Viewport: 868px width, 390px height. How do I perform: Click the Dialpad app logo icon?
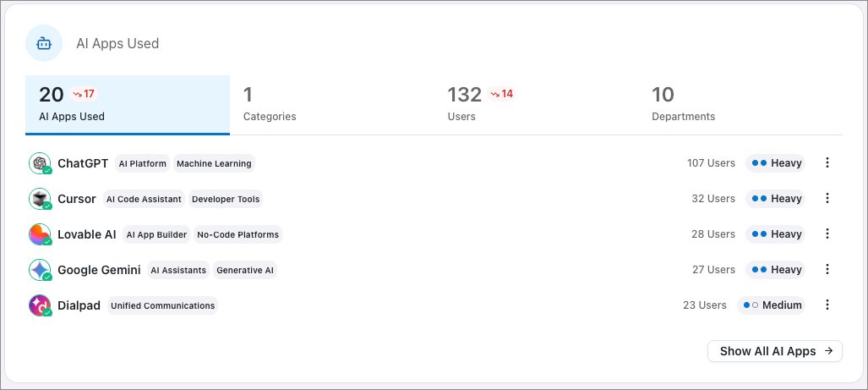click(40, 305)
